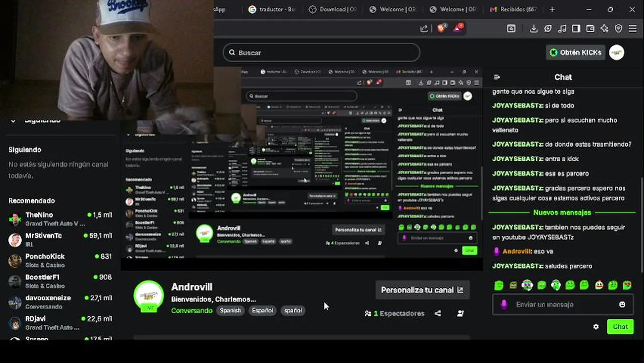Open recommended channel BoostierF1
The height and width of the screenshot is (363, 644).
click(60, 281)
